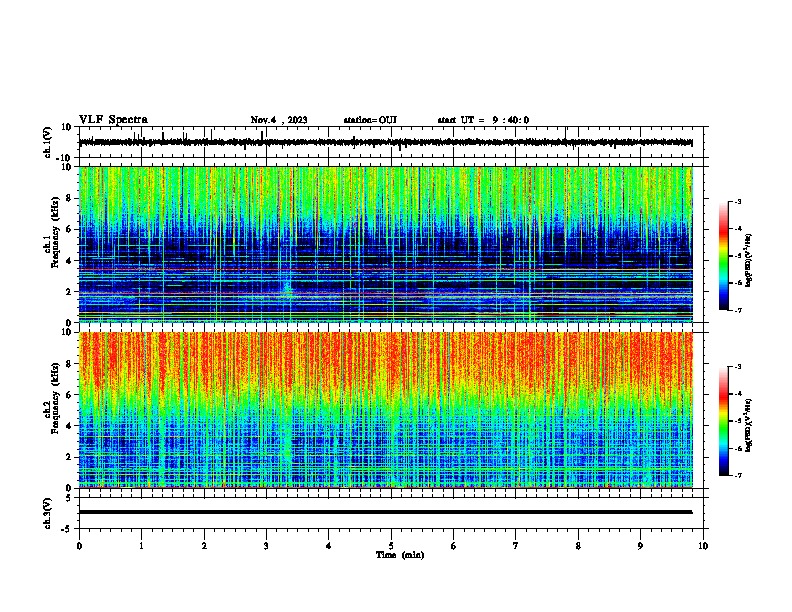Click the ch.1 spectrogram color scale bar
This screenshot has width=792, height=612.
pyautogui.click(x=724, y=256)
